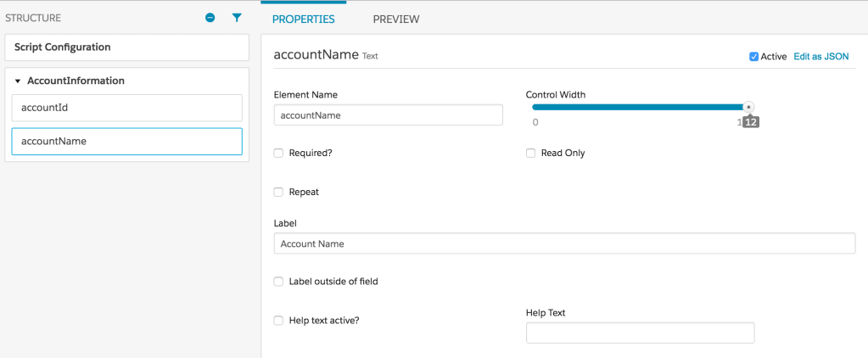
Task: Click the Label text field
Action: (x=563, y=243)
